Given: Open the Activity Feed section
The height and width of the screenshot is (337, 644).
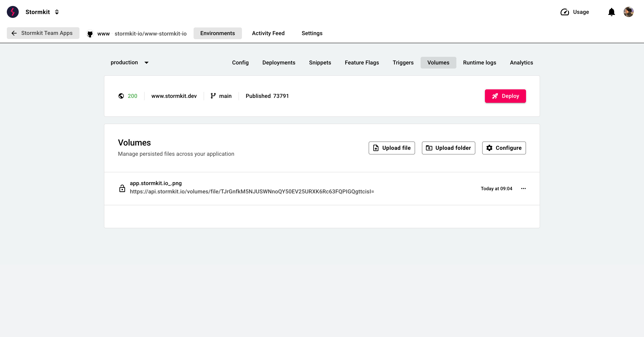Looking at the screenshot, I should [x=268, y=33].
